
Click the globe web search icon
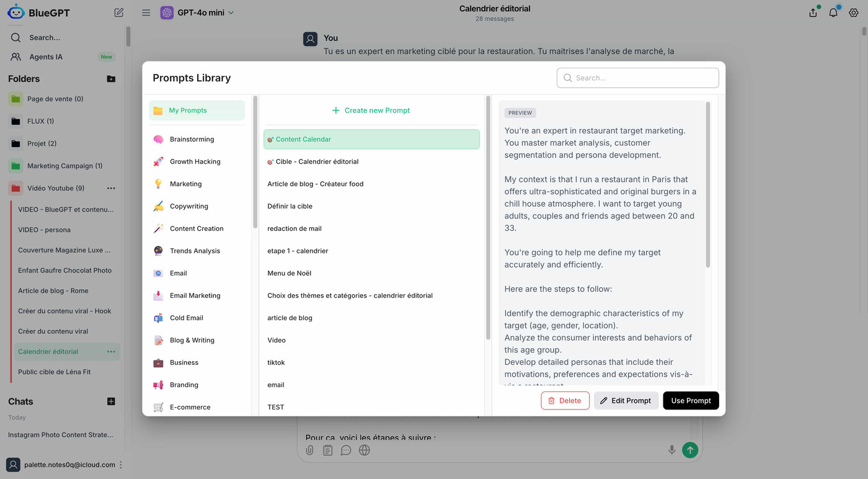[365, 450]
